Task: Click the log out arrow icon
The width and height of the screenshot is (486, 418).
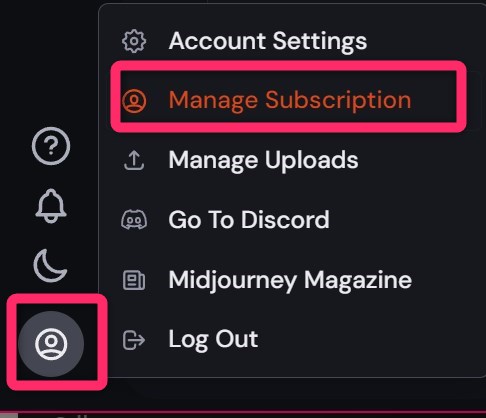Action: 134,340
